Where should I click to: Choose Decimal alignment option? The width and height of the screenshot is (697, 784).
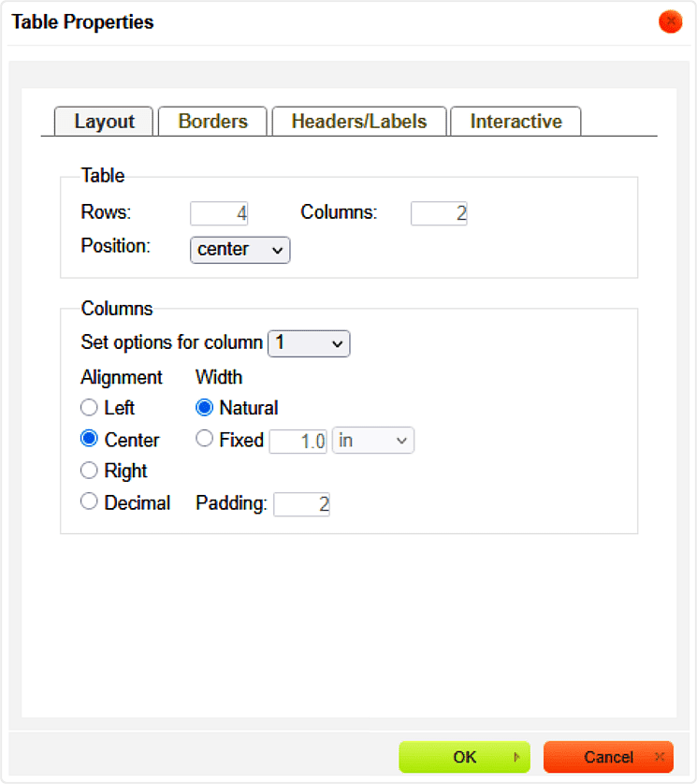[x=90, y=501]
